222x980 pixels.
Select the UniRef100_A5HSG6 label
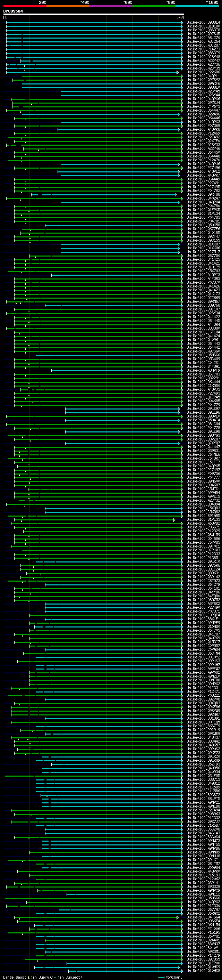[x=203, y=355]
